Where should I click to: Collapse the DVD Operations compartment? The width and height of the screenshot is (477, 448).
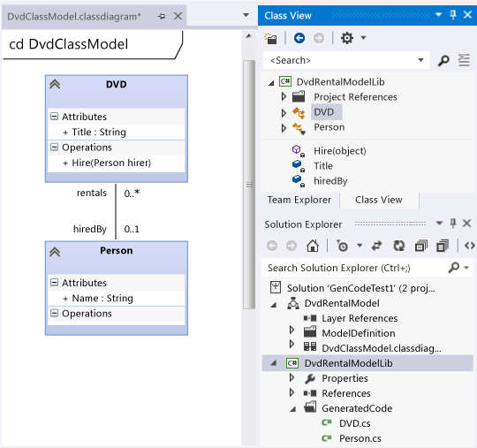click(x=54, y=148)
